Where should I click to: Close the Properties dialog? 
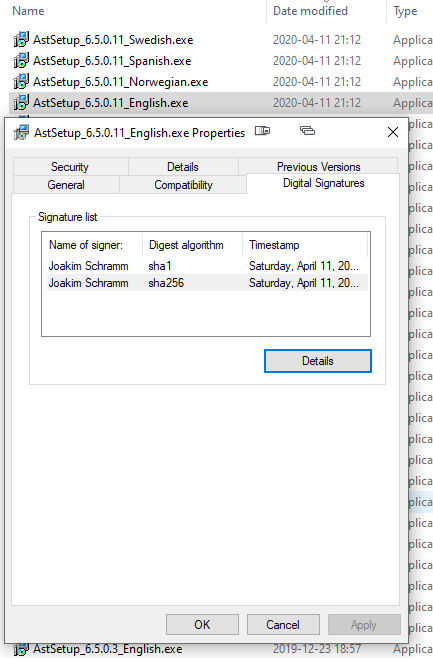pyautogui.click(x=393, y=132)
